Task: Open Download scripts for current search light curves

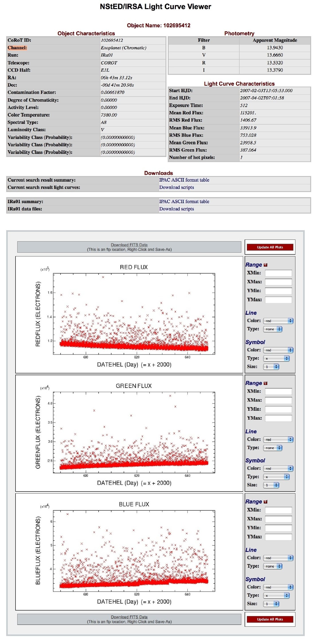Action: tap(176, 188)
